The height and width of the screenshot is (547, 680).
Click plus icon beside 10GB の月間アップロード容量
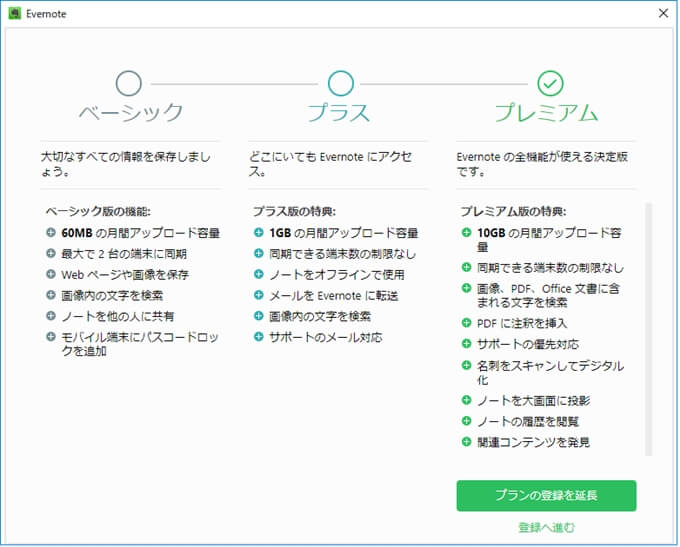(x=466, y=233)
